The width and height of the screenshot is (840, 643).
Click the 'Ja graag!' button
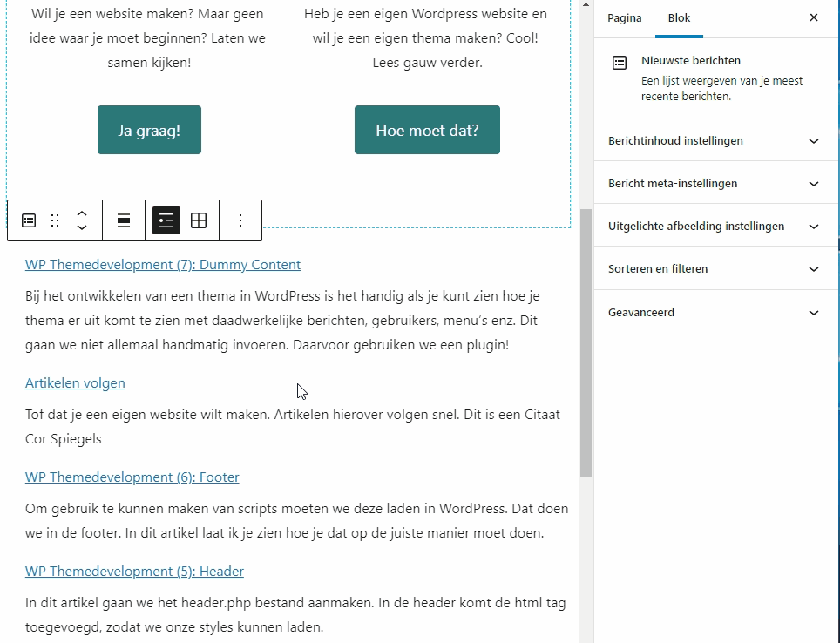tap(149, 130)
